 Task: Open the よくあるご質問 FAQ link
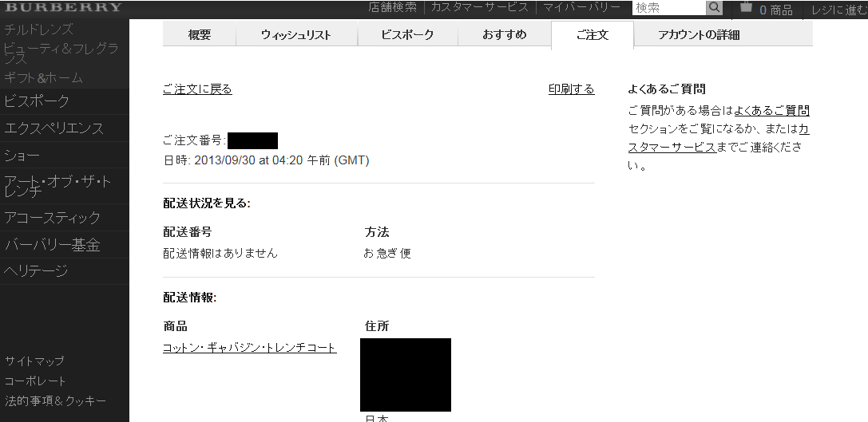tap(771, 111)
